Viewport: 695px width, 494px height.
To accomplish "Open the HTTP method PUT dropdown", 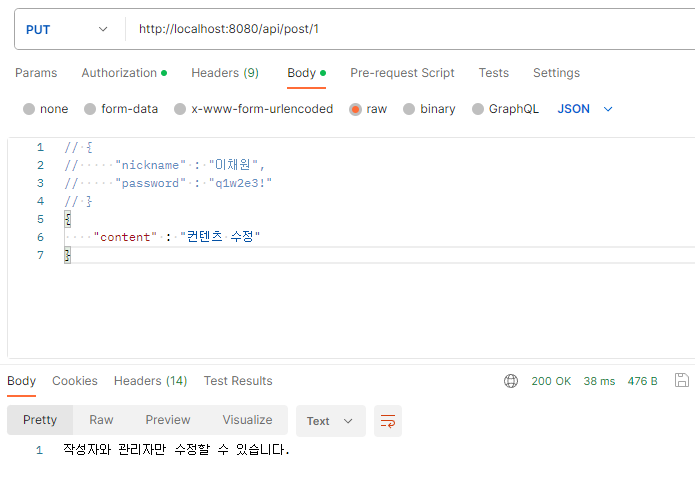I will (x=66, y=30).
